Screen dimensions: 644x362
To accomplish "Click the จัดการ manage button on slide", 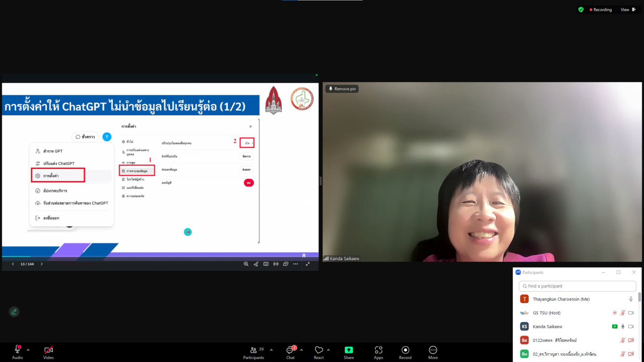I will point(246,156).
